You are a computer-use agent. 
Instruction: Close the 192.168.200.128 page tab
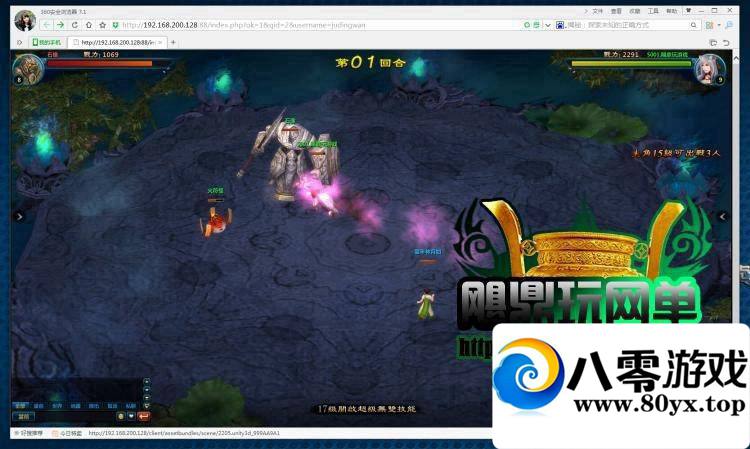pos(160,43)
